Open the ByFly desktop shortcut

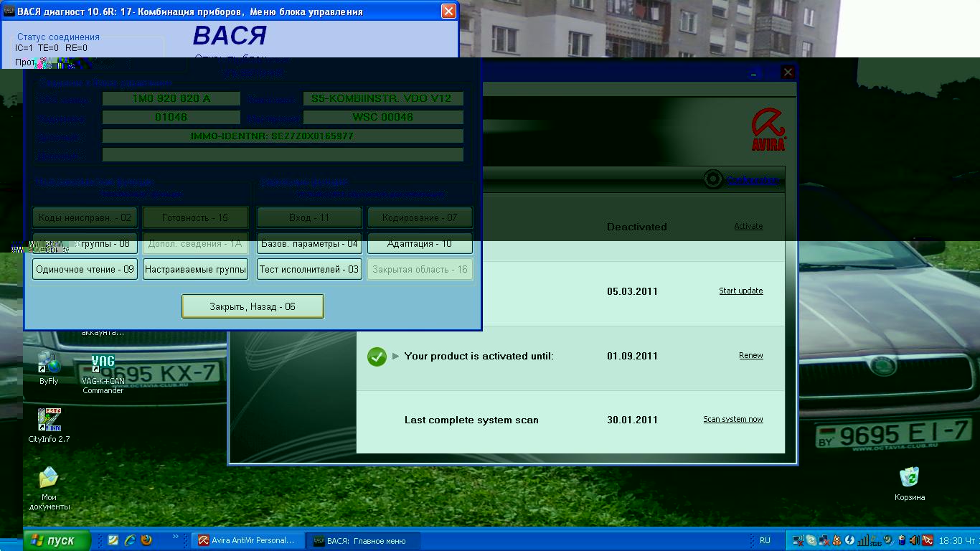49,363
